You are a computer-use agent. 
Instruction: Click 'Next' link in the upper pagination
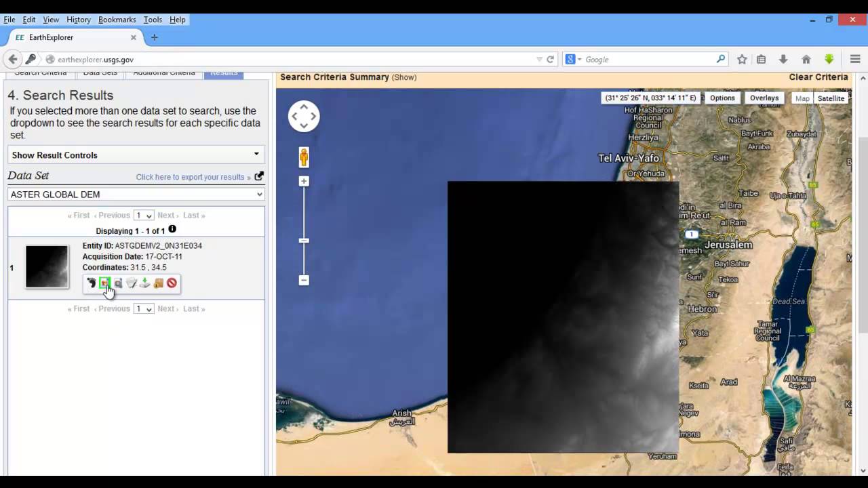[167, 216]
